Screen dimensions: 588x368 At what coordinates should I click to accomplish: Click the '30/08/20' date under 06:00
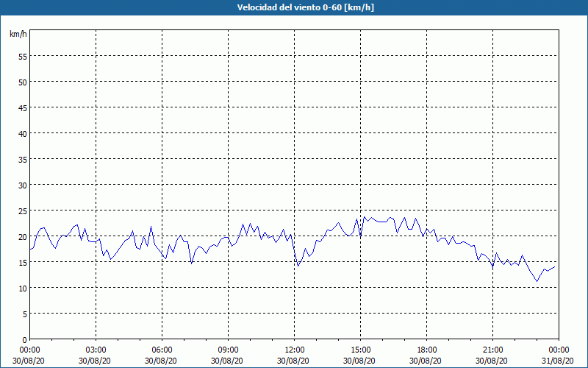coord(161,361)
